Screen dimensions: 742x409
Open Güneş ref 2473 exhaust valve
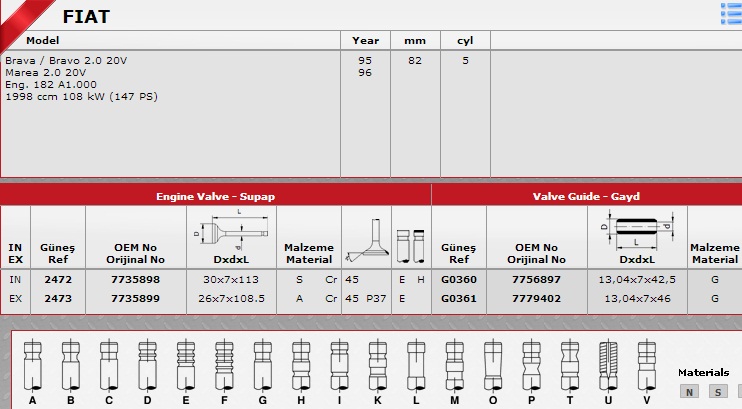(x=58, y=298)
